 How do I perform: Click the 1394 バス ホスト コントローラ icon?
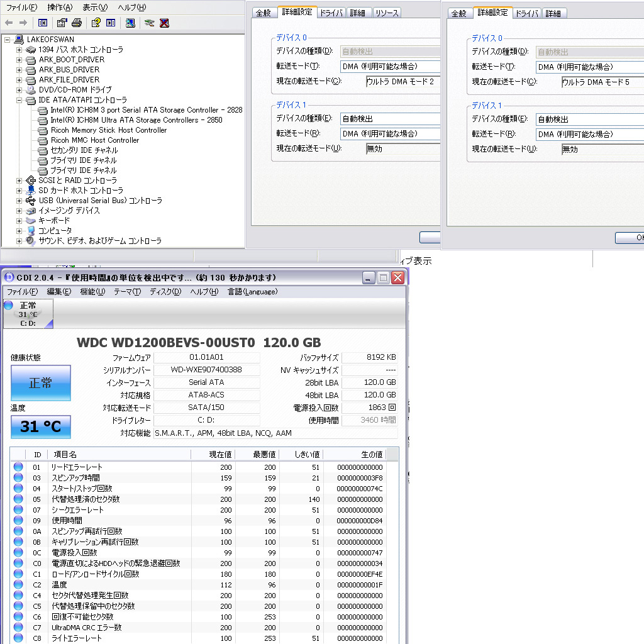tap(31, 50)
